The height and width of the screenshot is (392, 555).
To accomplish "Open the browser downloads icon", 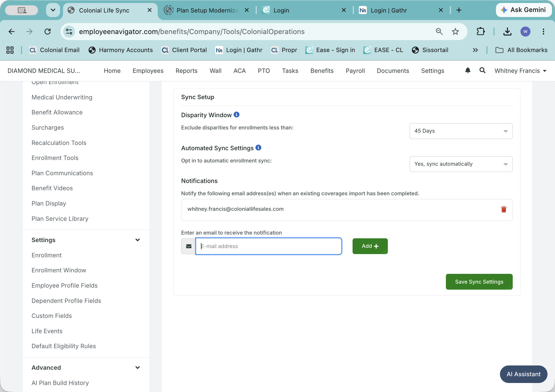I will click(507, 32).
